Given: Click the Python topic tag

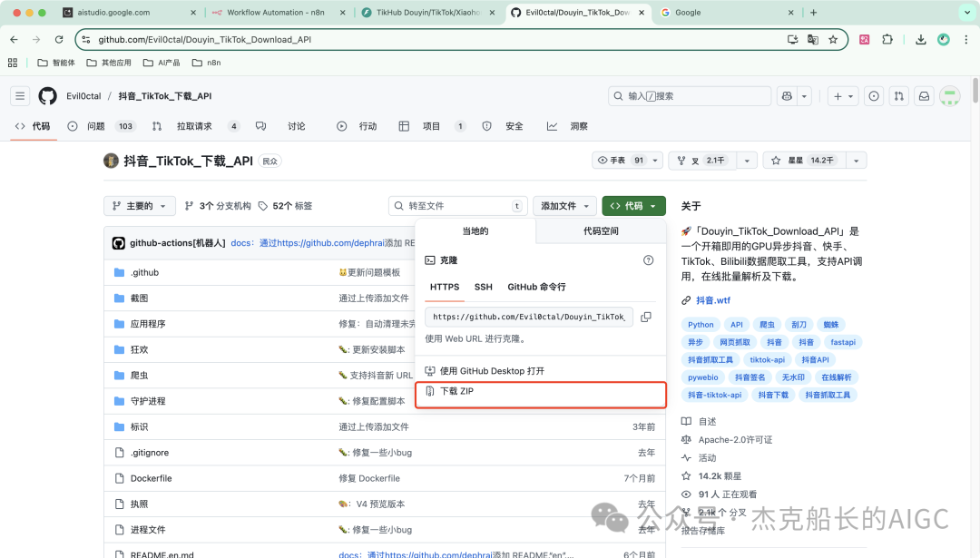Looking at the screenshot, I should 701,325.
